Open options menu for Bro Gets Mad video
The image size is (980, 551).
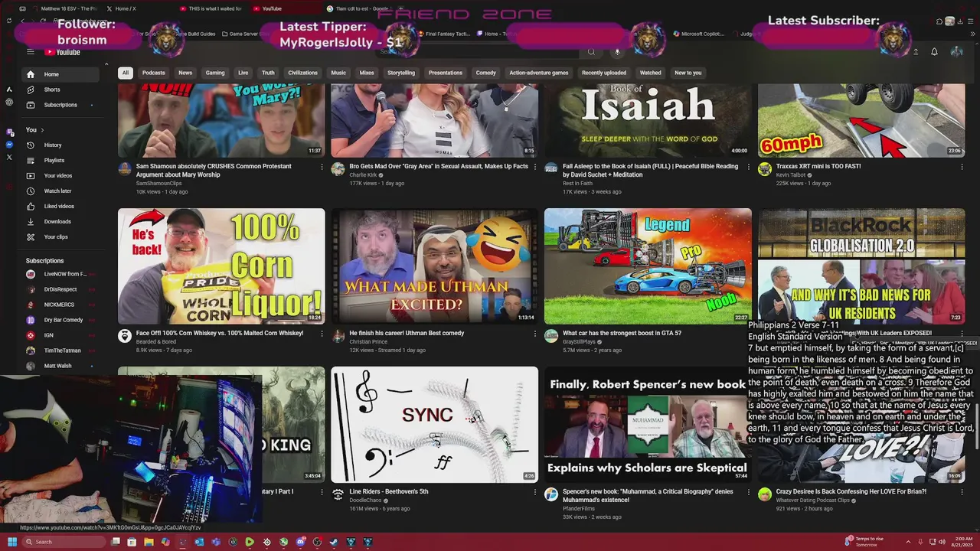point(534,167)
